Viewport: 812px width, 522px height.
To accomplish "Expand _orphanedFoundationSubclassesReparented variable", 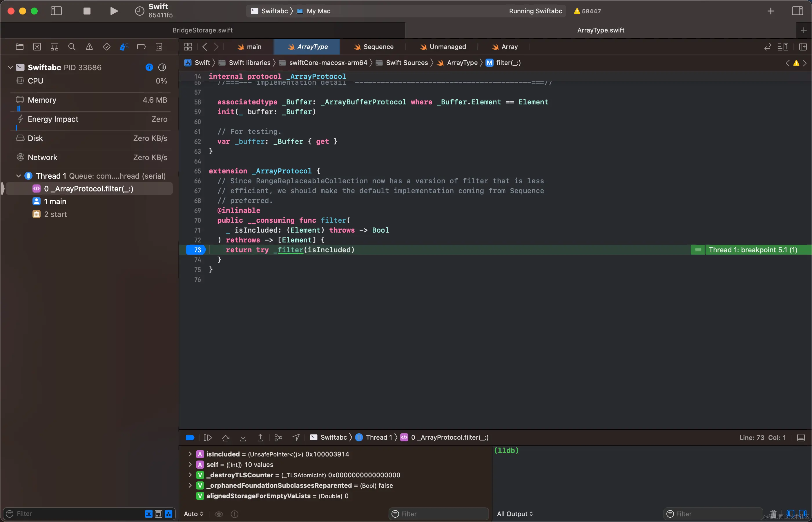I will (190, 486).
